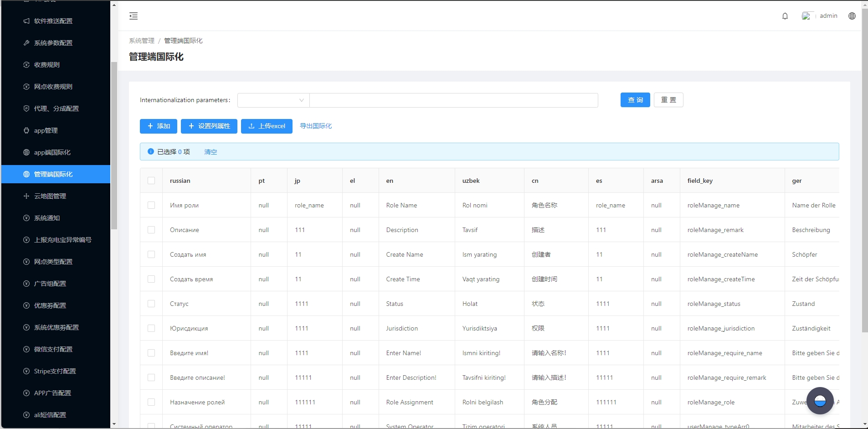
Task: Click the sidebar scrollbar thumb
Action: click(114, 146)
